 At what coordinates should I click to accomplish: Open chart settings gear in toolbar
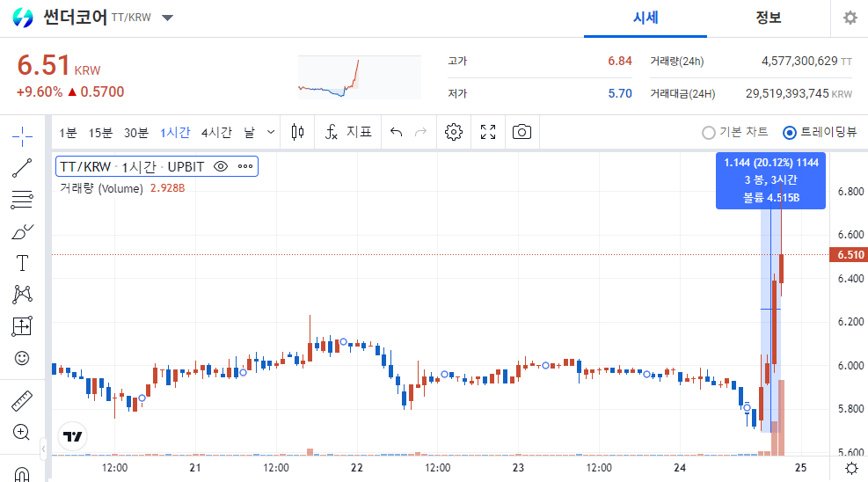tap(454, 132)
